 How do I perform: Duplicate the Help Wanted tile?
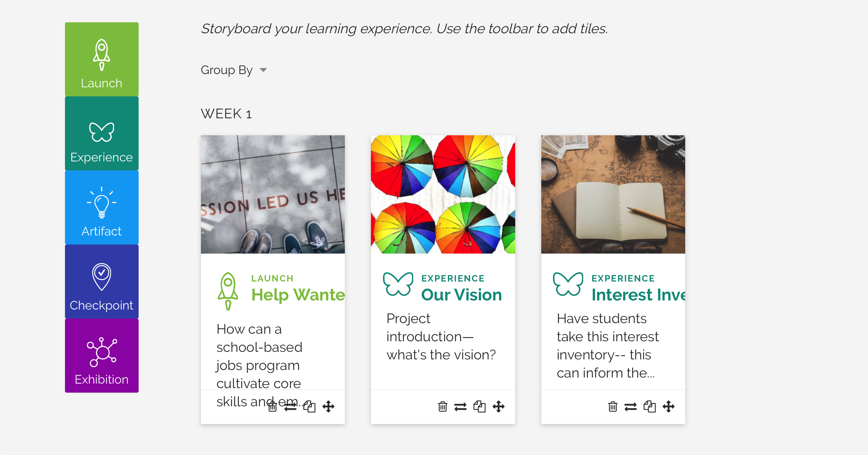pos(309,407)
